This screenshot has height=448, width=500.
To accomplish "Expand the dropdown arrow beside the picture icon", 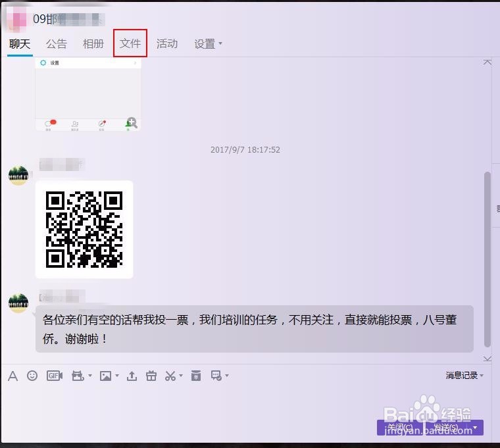I will pyautogui.click(x=117, y=376).
